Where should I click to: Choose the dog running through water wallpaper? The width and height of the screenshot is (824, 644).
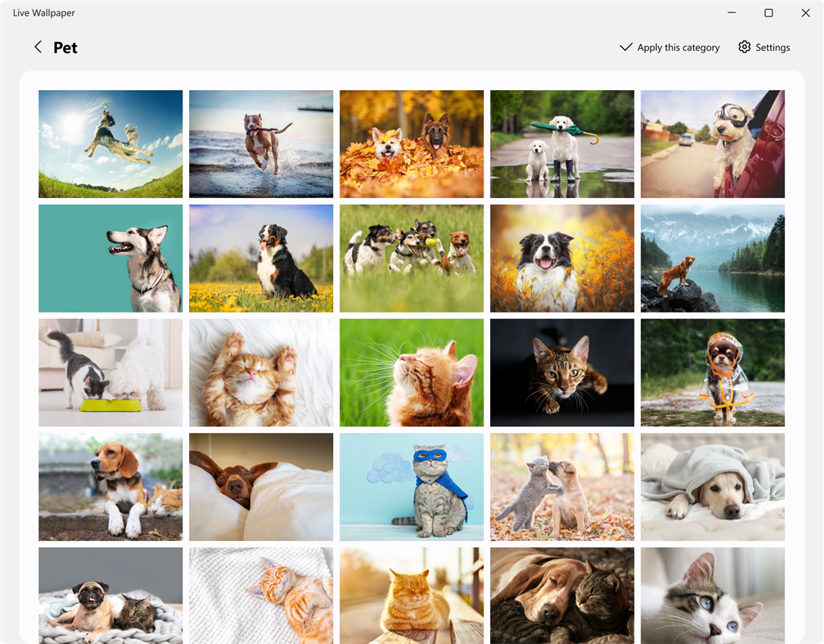(x=260, y=144)
